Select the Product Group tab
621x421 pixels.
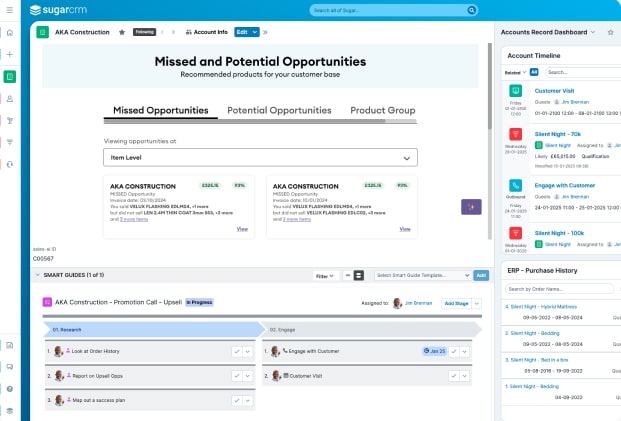[382, 110]
